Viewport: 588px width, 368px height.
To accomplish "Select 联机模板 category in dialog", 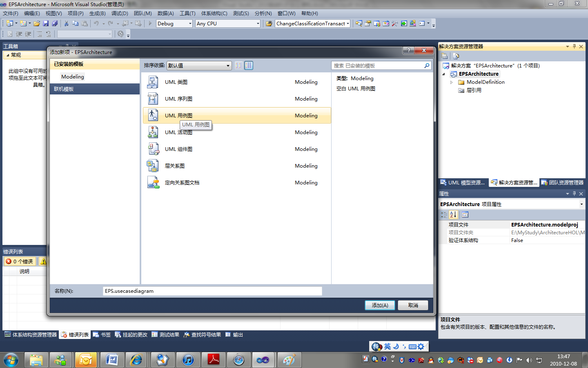I will click(x=95, y=89).
